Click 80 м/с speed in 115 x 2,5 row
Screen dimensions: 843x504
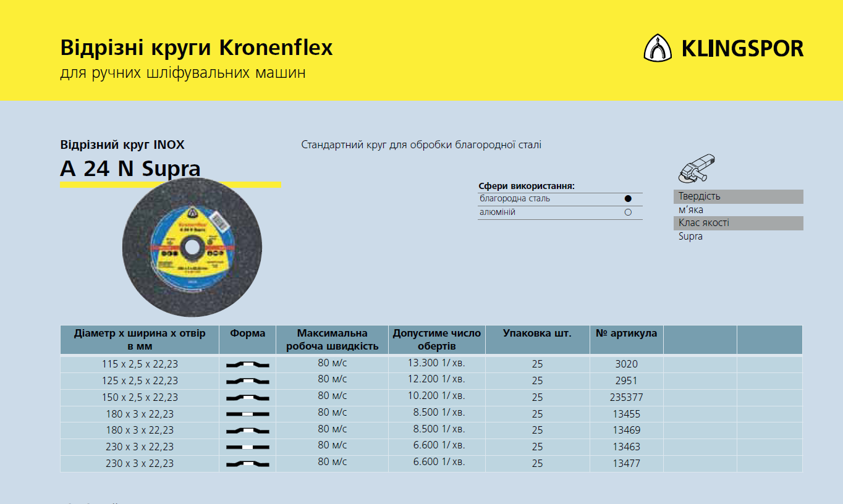[x=333, y=363]
